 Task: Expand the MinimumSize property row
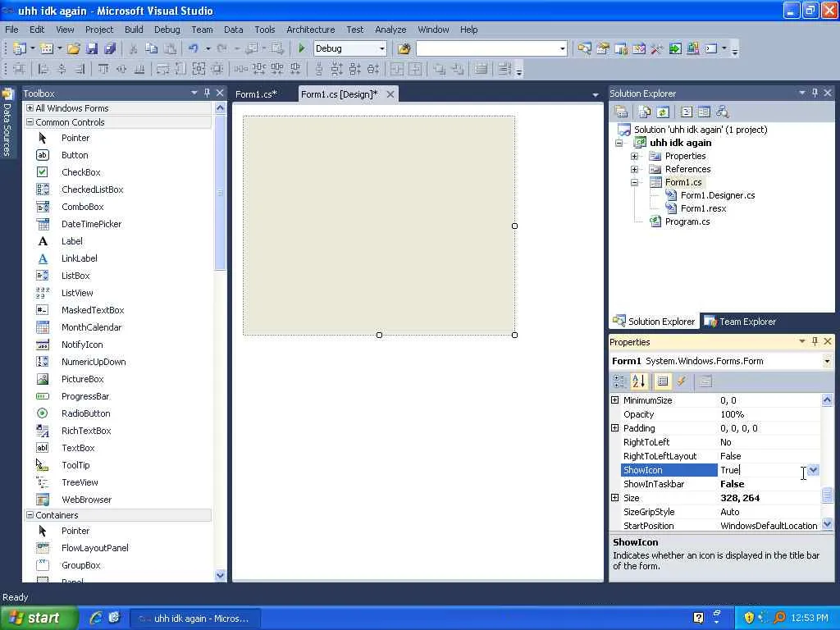[x=615, y=400]
